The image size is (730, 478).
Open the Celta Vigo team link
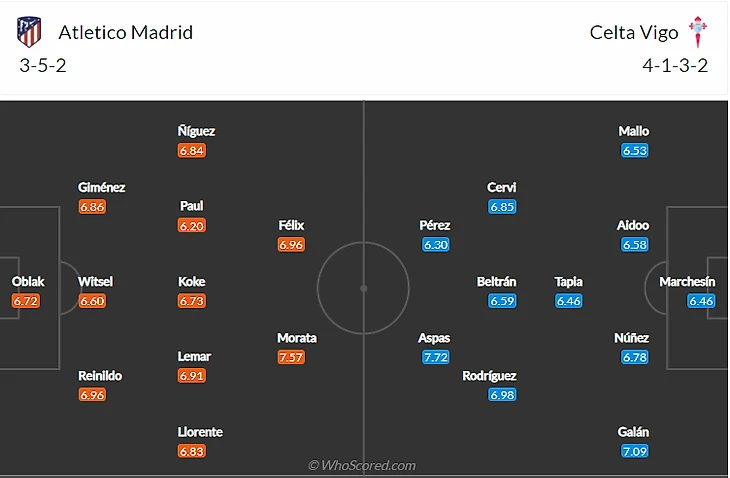(x=634, y=32)
